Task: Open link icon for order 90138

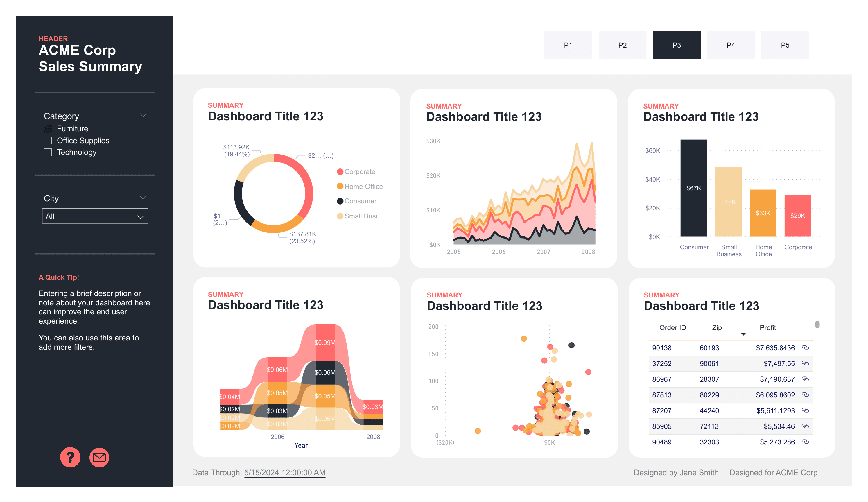Action: 805,347
